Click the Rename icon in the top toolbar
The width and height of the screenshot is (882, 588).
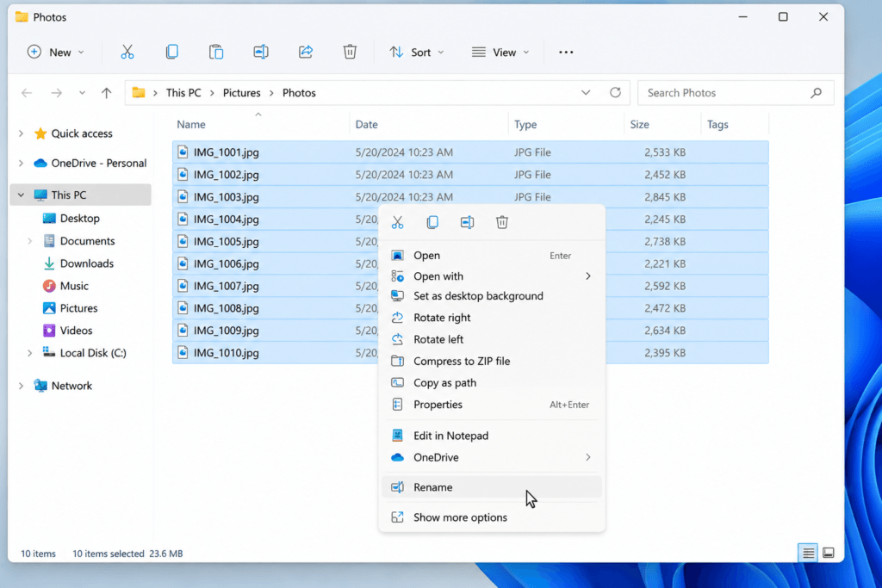point(260,52)
